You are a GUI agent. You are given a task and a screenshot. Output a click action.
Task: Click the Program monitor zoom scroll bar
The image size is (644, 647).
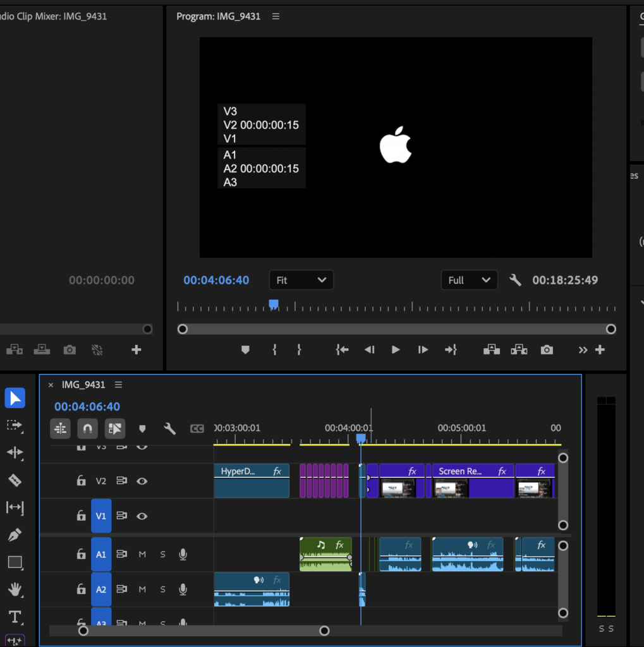coord(397,329)
